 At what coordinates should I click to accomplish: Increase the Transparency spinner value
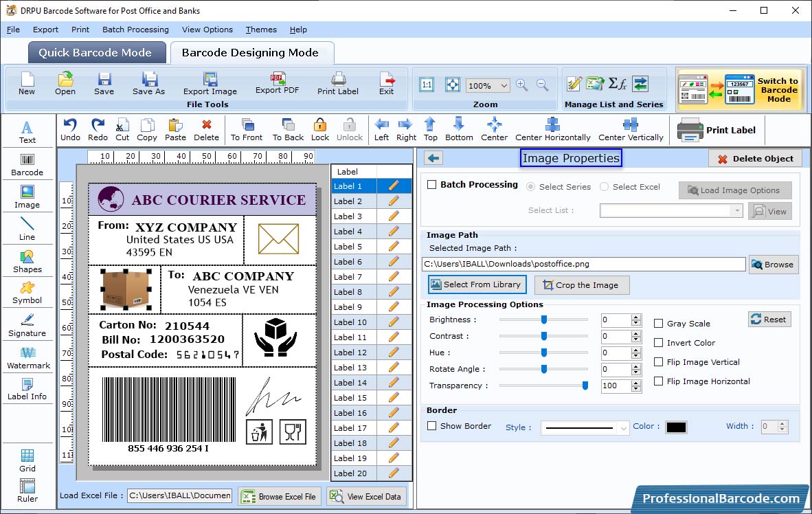point(636,382)
